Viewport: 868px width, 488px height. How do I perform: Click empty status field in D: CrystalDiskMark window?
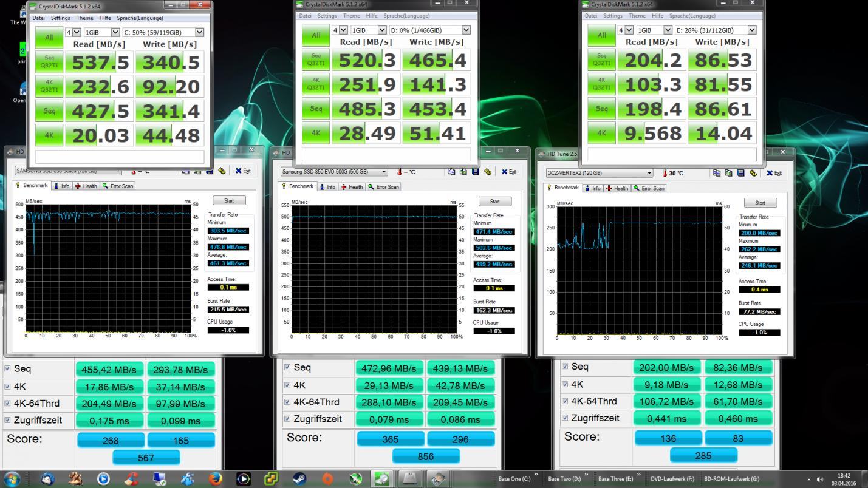click(386, 154)
